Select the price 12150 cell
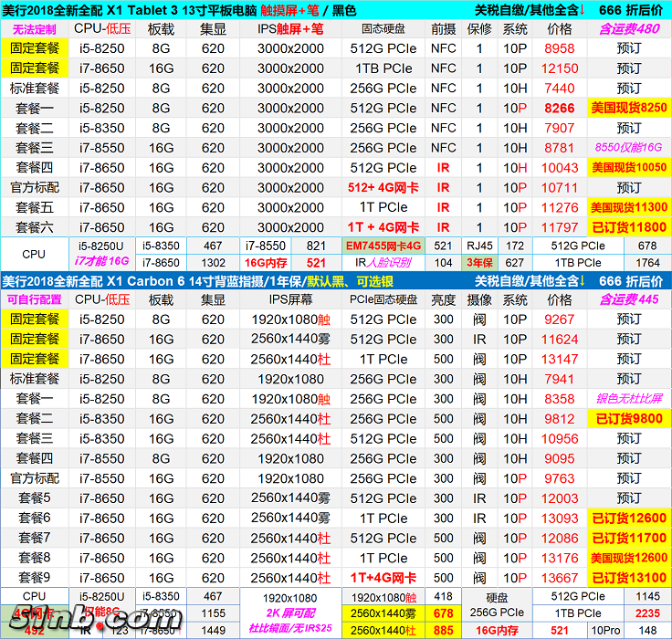Image resolution: width=672 pixels, height=639 pixels. pos(560,68)
